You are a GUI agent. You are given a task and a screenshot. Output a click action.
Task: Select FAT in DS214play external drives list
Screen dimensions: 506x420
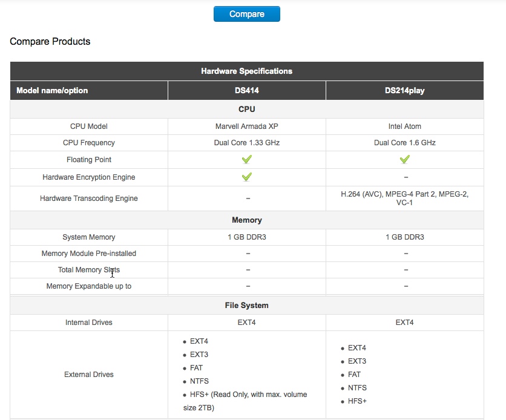pos(354,375)
